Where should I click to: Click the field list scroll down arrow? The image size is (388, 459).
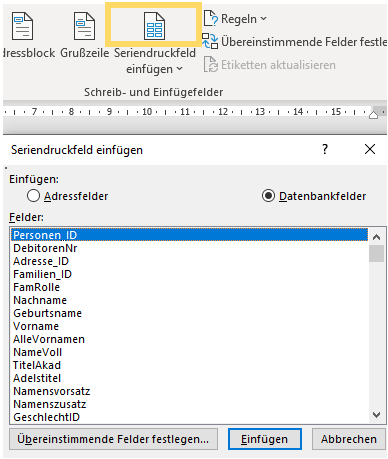coord(377,415)
